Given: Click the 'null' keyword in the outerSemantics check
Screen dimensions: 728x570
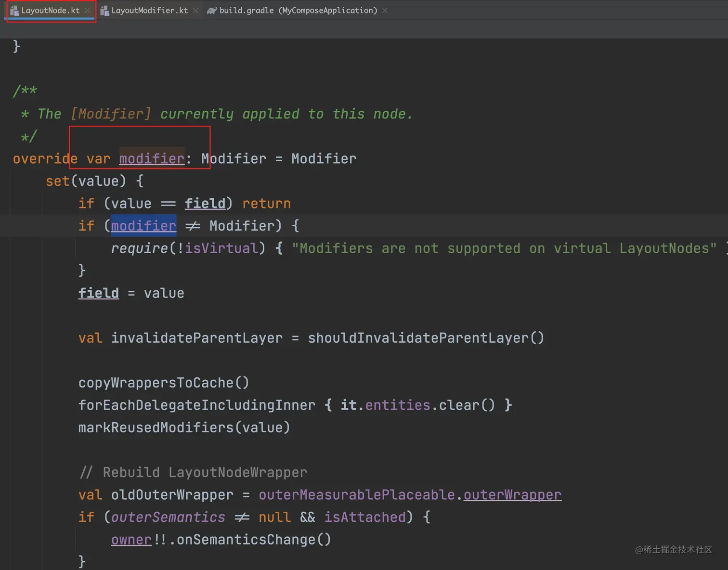Looking at the screenshot, I should coord(275,517).
